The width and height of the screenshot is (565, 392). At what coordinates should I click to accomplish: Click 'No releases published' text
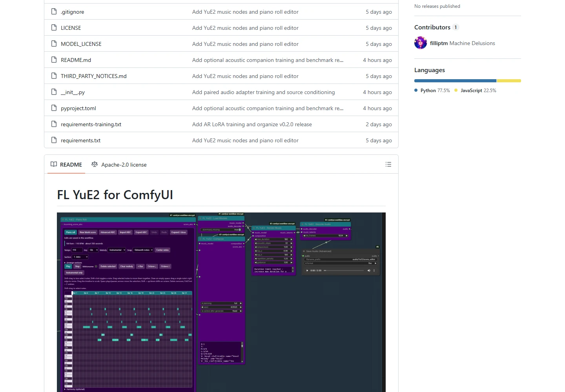pos(437,6)
